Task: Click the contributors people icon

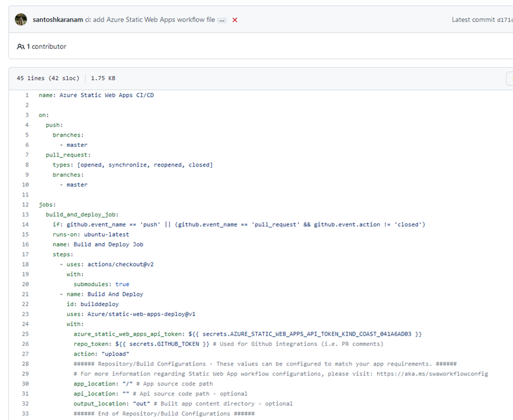Action: 21,46
